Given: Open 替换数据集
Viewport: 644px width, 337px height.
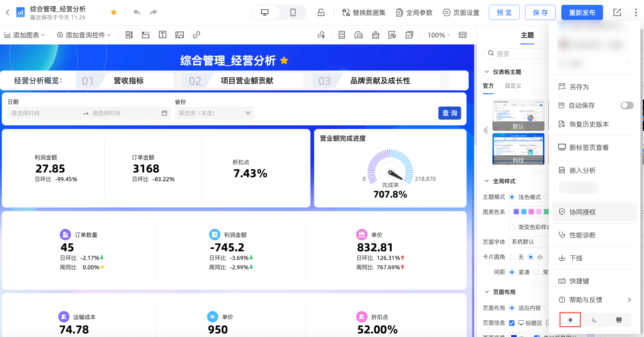Looking at the screenshot, I should click(x=364, y=12).
